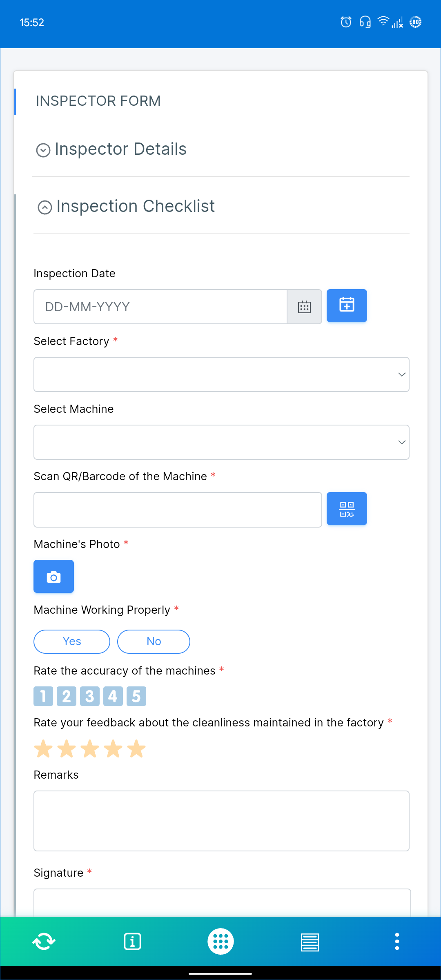Expand the Select Factory dropdown
Viewport: 441px width, 980px height.
pyautogui.click(x=221, y=374)
